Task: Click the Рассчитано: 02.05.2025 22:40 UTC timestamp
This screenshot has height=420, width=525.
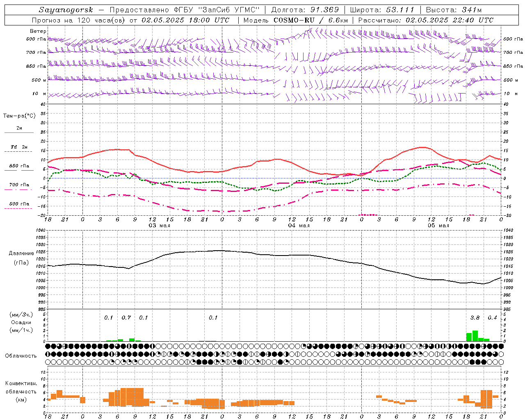Action: (x=426, y=20)
